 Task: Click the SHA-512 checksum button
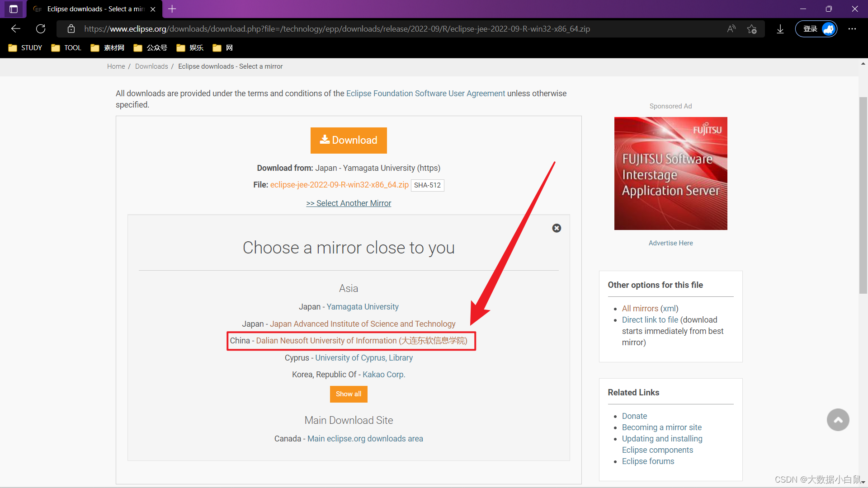tap(427, 185)
